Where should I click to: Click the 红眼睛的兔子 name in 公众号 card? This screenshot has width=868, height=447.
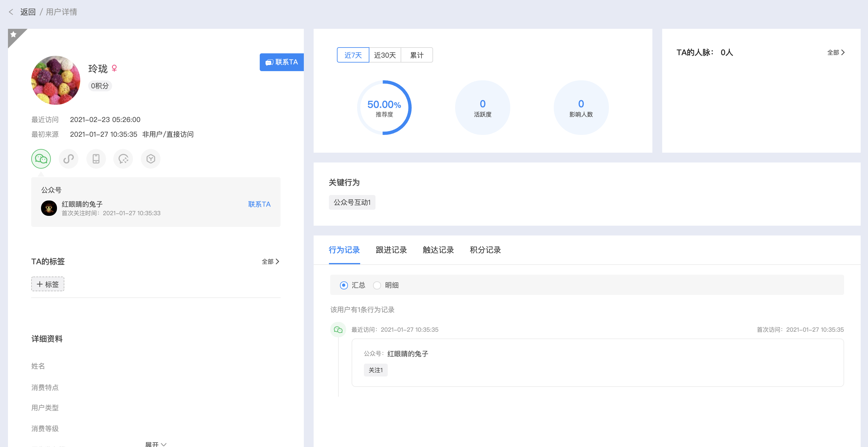pos(82,204)
